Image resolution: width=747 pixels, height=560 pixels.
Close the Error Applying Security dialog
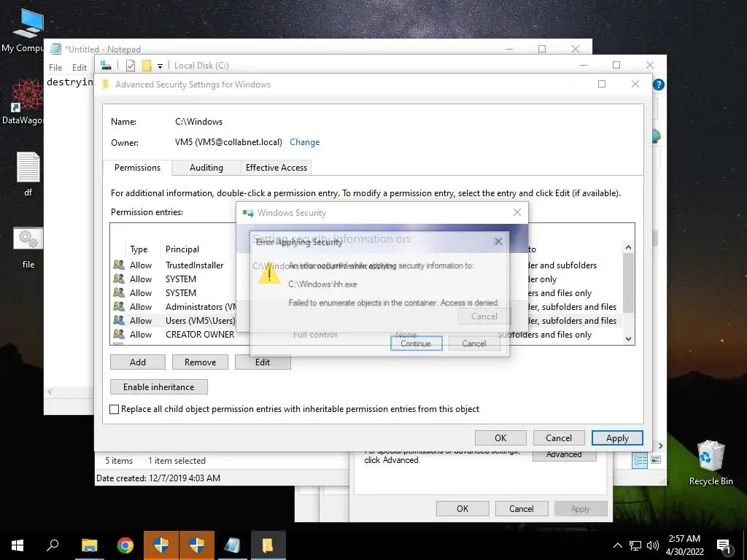coord(498,241)
